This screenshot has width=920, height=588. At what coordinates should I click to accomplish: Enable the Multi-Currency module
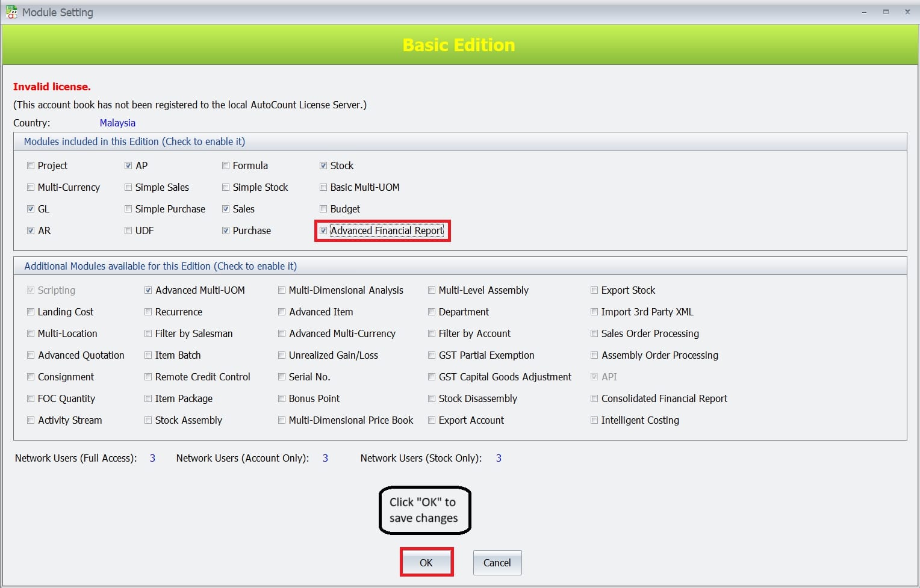click(x=31, y=187)
